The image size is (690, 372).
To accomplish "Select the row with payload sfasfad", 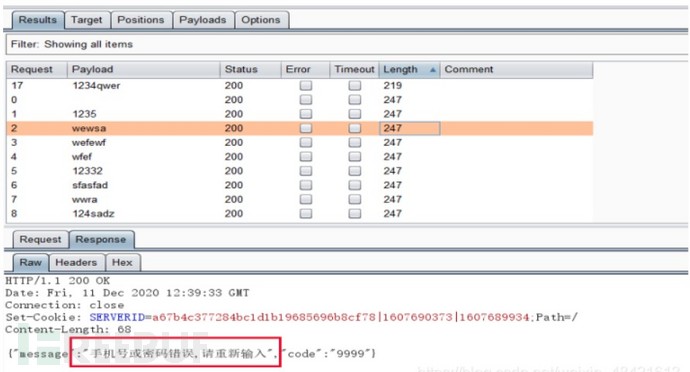I will [x=300, y=185].
